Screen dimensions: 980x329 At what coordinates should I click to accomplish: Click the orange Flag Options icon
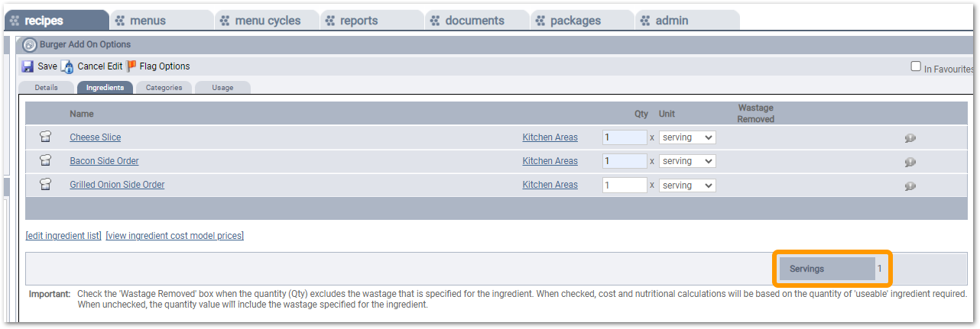pos(131,66)
